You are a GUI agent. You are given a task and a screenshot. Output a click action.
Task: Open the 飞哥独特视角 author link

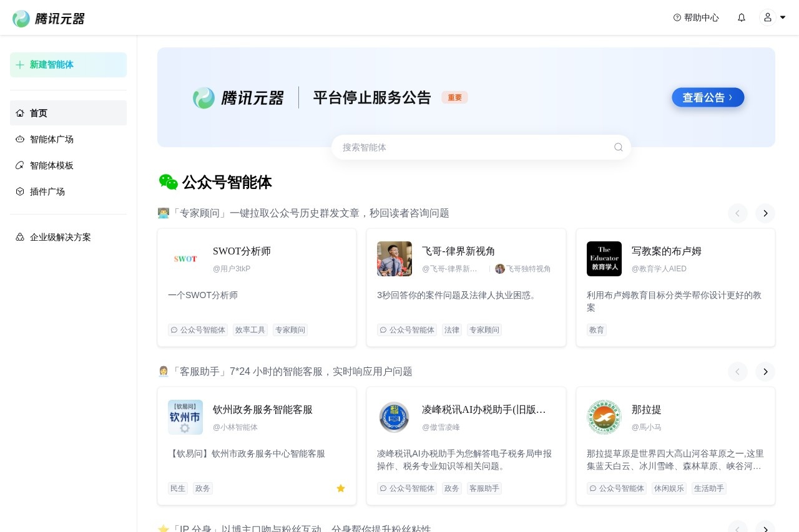(x=523, y=269)
